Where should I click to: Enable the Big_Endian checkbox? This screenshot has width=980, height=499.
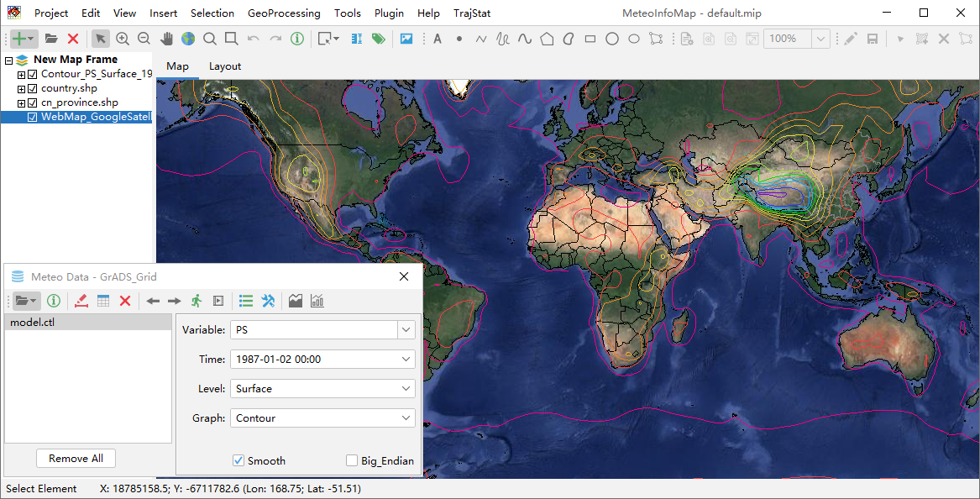(x=352, y=460)
